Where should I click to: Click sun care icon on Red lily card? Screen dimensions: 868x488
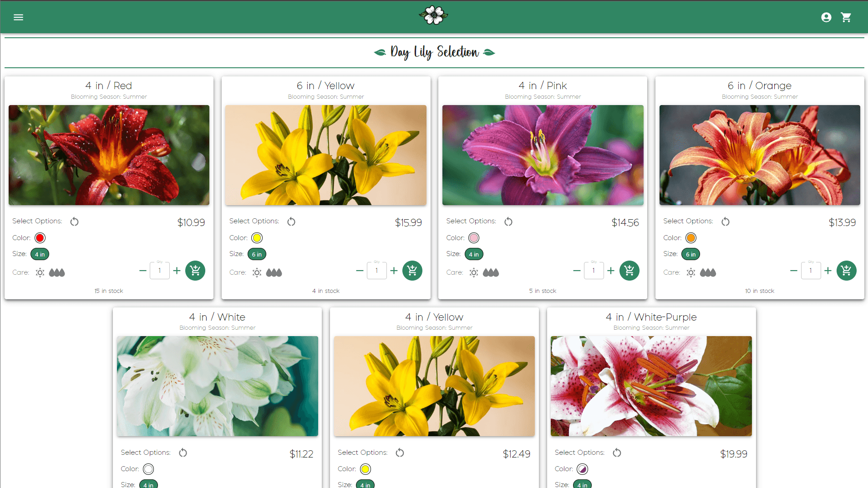click(x=40, y=272)
